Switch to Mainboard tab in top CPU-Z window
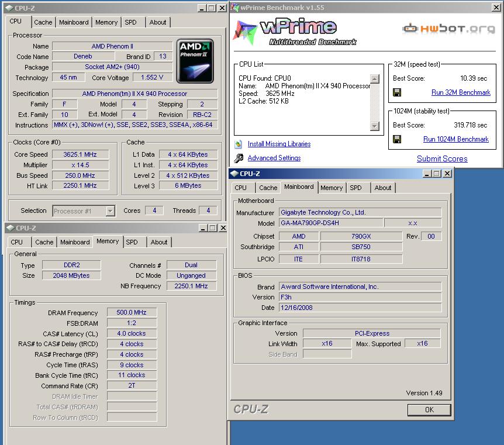504x445 pixels. click(x=74, y=22)
